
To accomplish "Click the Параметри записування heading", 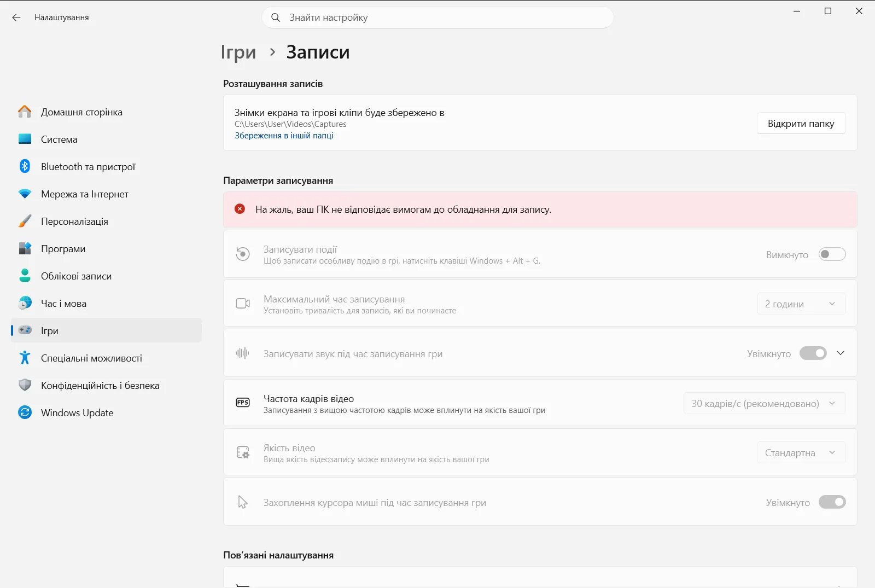I will (278, 181).
